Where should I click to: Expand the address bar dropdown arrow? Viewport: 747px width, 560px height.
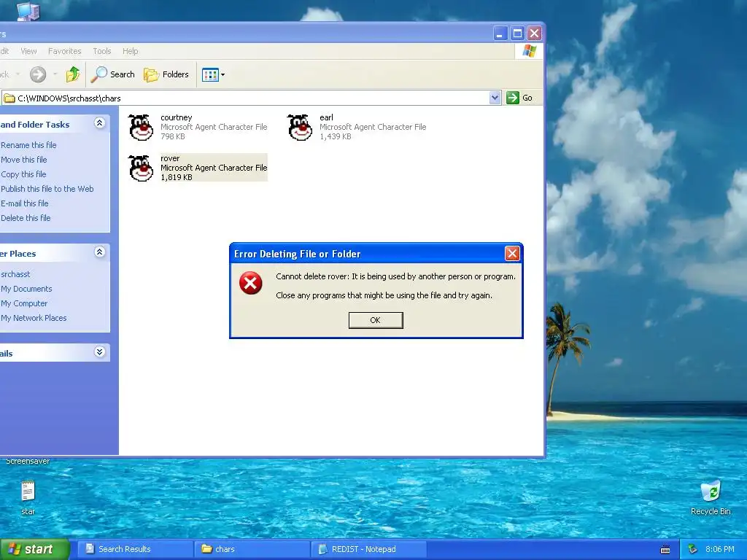(x=495, y=98)
